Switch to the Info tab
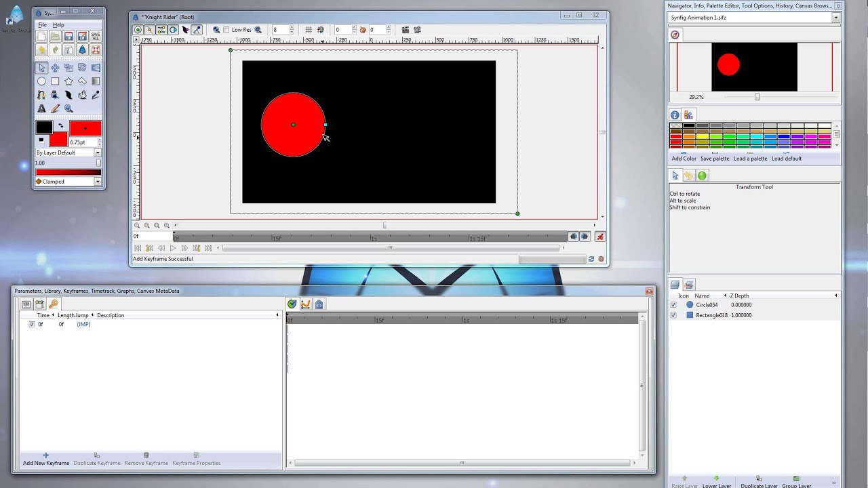 click(x=675, y=115)
